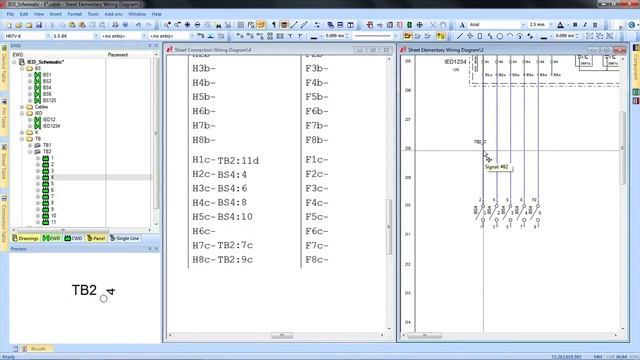Switch to the Drawings tab

(25, 238)
